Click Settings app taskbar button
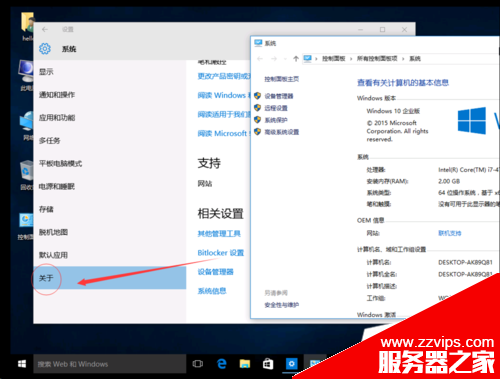500x379 pixels. click(291, 364)
